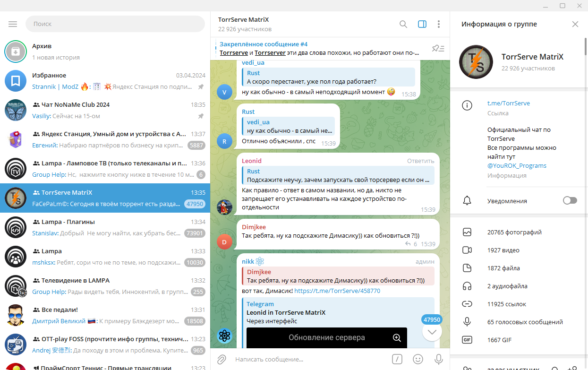Image resolution: width=588 pixels, height=370 pixels.
Task: Click the Написать сообщение message input
Action: pos(309,360)
